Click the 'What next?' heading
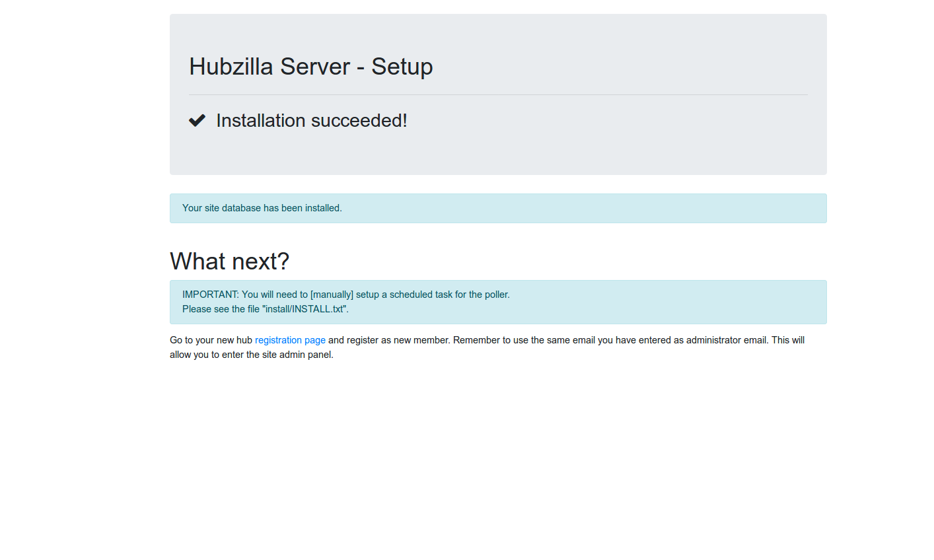The height and width of the screenshot is (560, 934). coord(230,262)
